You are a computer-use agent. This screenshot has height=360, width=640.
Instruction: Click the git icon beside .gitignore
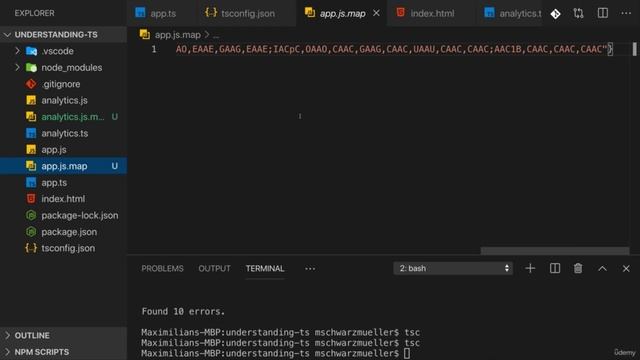point(31,84)
